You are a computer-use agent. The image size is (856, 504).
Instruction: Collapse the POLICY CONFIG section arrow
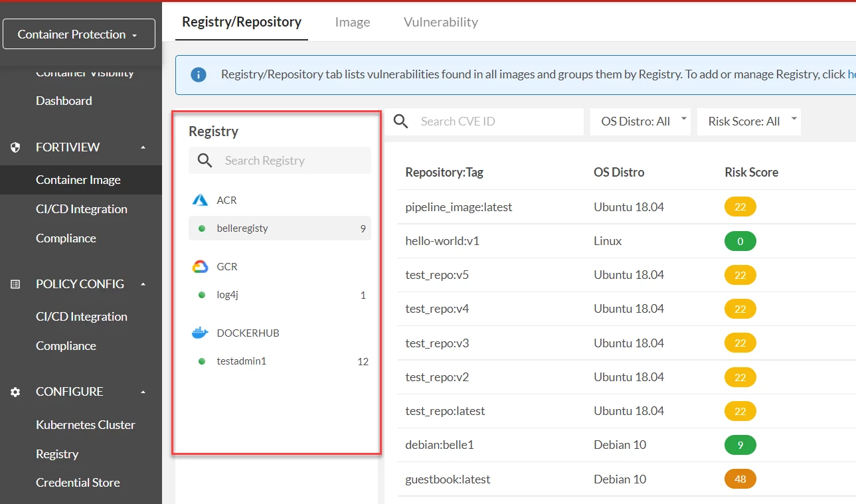click(143, 284)
